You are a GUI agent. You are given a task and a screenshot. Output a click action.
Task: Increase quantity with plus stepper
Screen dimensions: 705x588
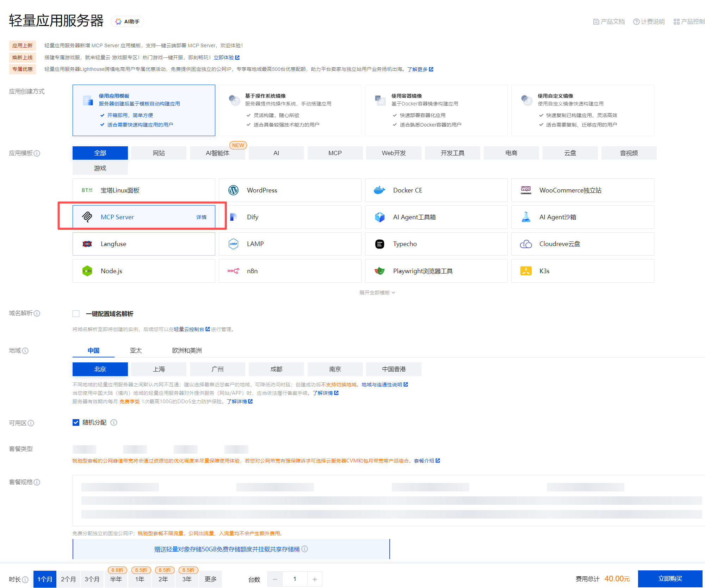(315, 579)
